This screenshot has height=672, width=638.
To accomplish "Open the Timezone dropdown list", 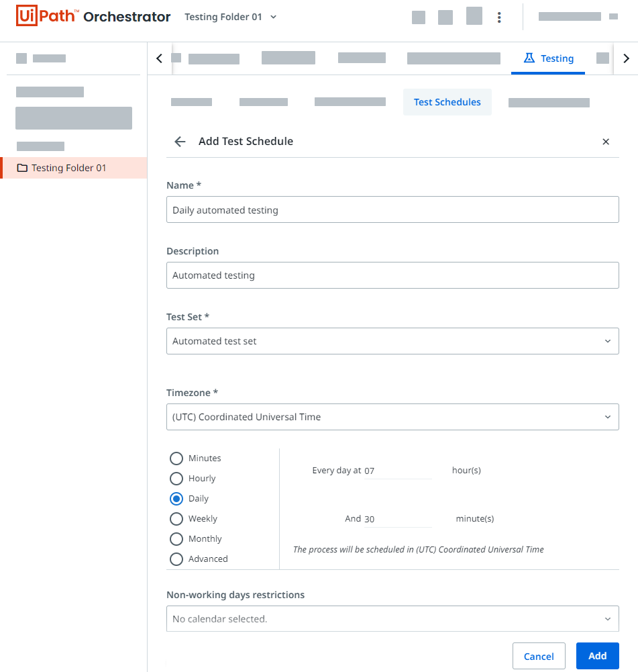I will click(x=392, y=417).
